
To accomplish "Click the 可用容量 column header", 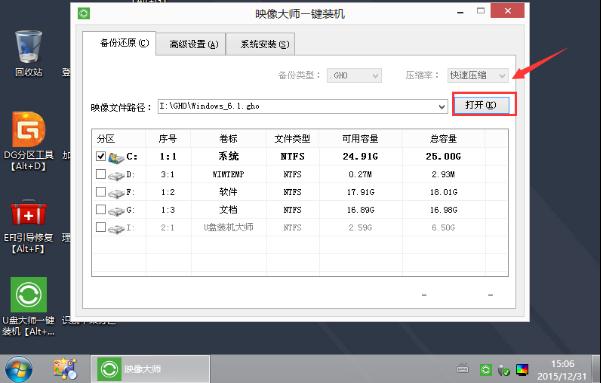I will coord(360,139).
